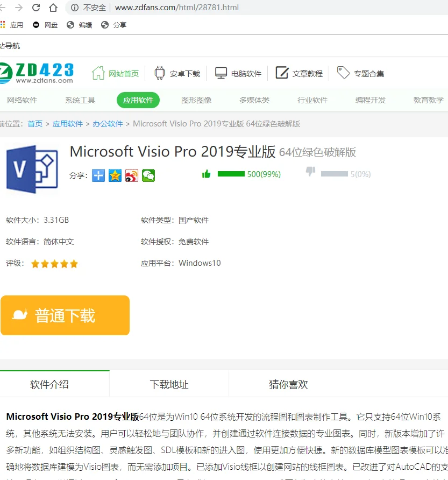Click 软件授权: 免费软件 text
This screenshot has width=448, height=480.
click(175, 242)
